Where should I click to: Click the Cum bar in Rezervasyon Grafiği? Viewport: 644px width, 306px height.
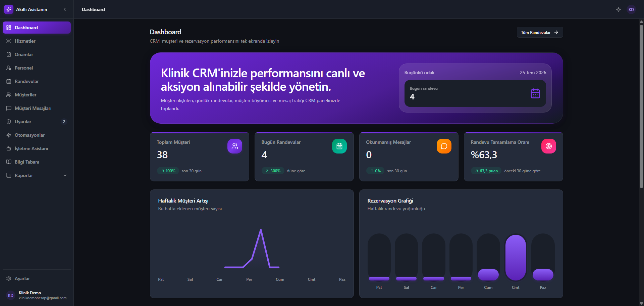coord(488,274)
